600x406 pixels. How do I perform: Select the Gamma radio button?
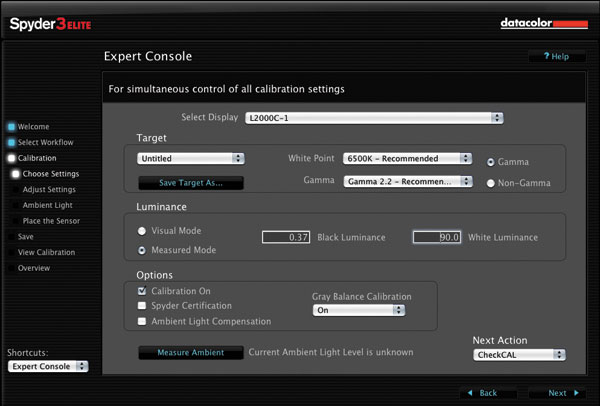click(x=491, y=162)
